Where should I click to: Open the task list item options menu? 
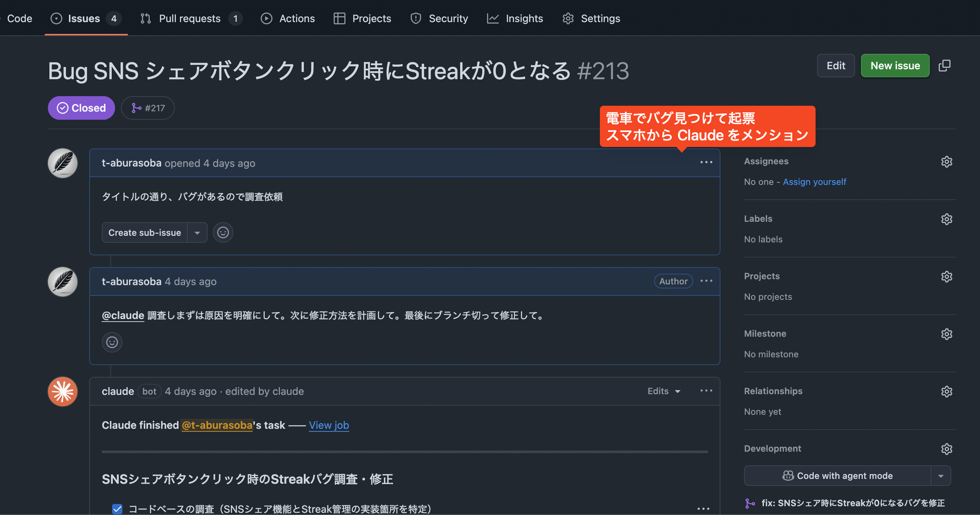coord(703,508)
